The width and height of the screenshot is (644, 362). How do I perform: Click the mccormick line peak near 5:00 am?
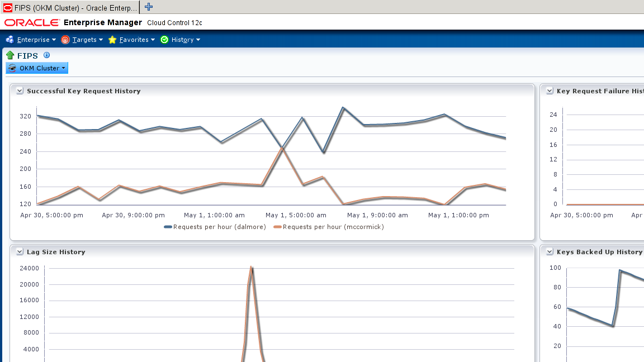tap(282, 149)
